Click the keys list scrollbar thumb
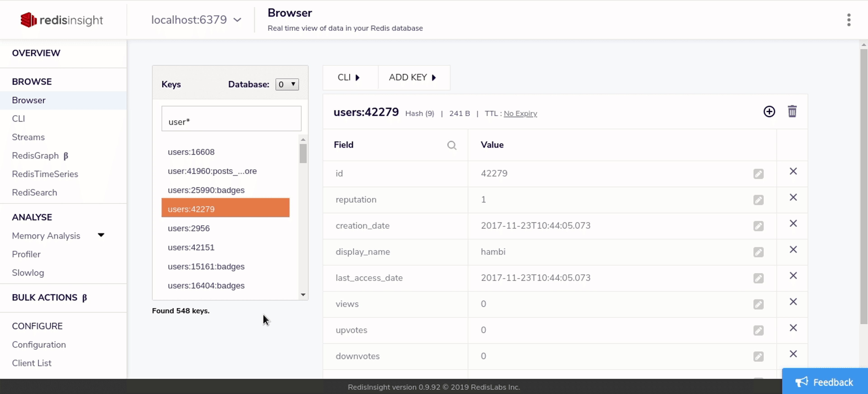Image resolution: width=868 pixels, height=394 pixels. tap(303, 153)
